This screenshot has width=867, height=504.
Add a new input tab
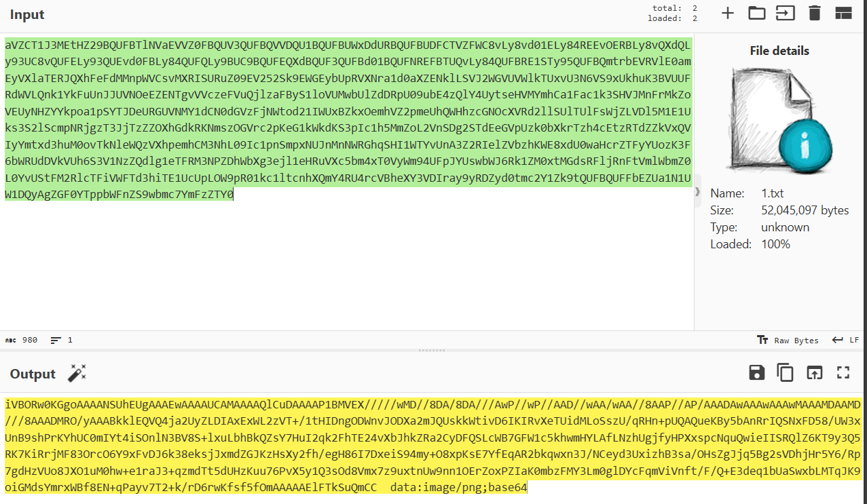click(x=728, y=13)
